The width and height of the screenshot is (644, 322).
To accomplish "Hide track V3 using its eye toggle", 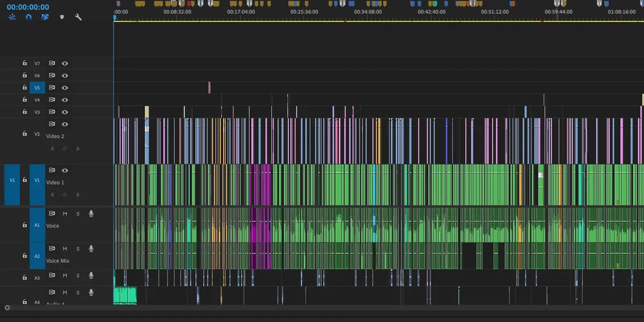I will coord(64,112).
